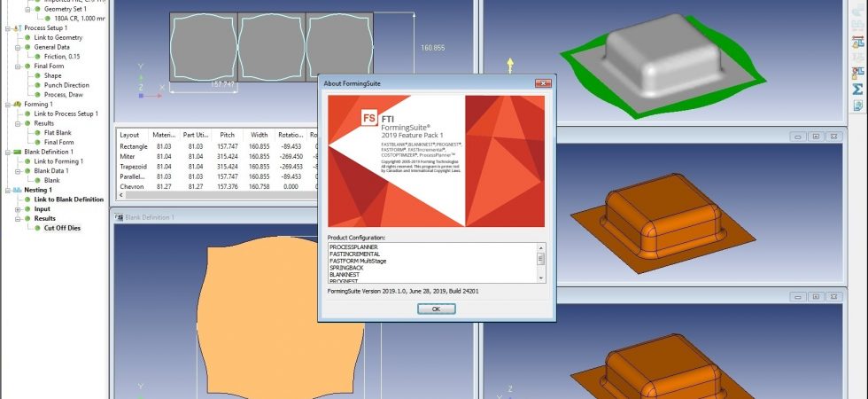The height and width of the screenshot is (399, 868).
Task: Click the Blank Definition 1 node icon
Action: pos(17,152)
